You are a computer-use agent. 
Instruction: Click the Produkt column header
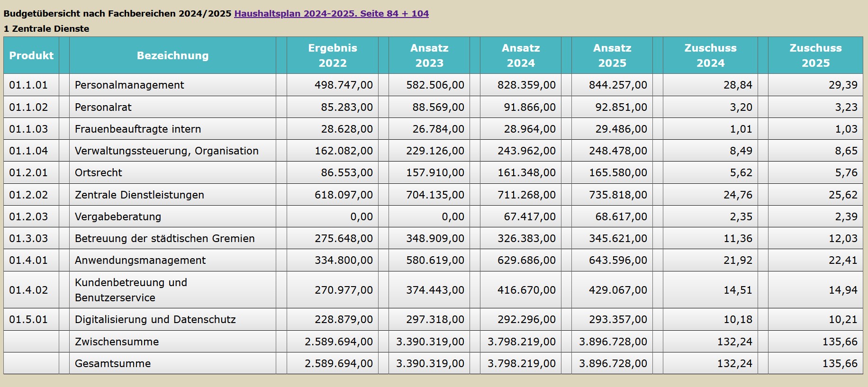(31, 55)
